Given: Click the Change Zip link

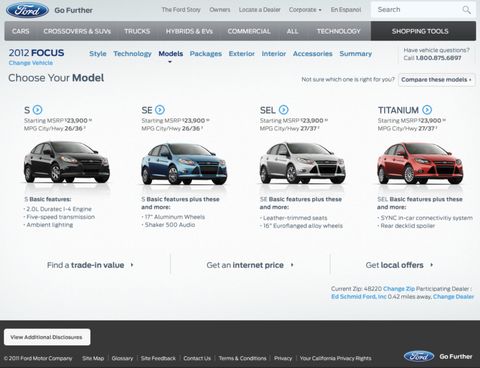Looking at the screenshot, I should (x=399, y=289).
